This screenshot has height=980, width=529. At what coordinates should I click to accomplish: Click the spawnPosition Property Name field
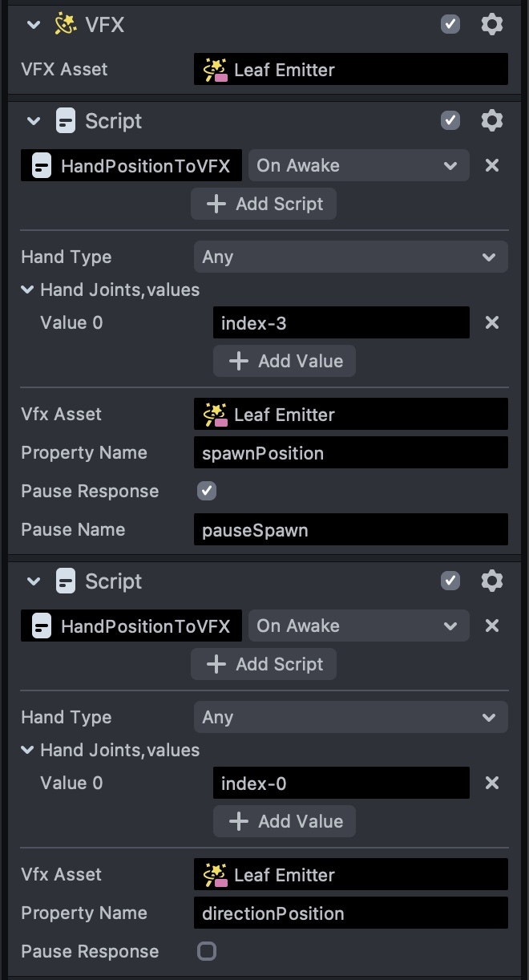tap(350, 453)
